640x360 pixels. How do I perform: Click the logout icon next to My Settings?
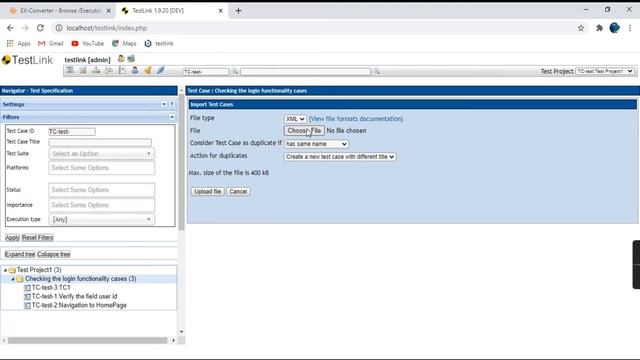131,59
